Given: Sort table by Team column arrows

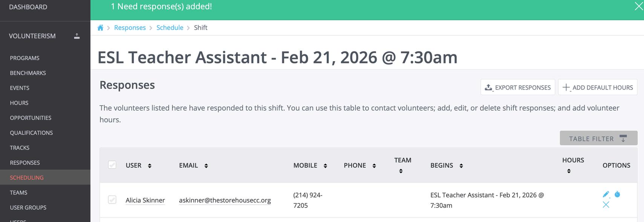Looking at the screenshot, I should 401,171.
